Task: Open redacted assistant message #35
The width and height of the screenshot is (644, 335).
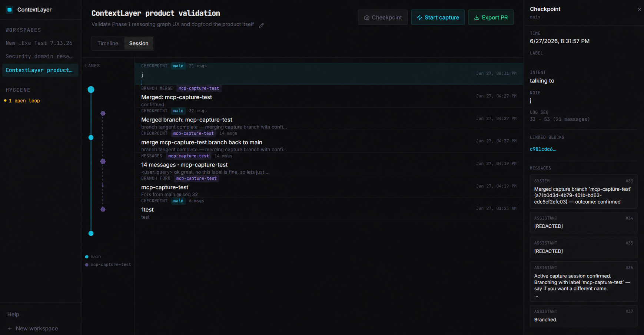Action: tap(583, 247)
